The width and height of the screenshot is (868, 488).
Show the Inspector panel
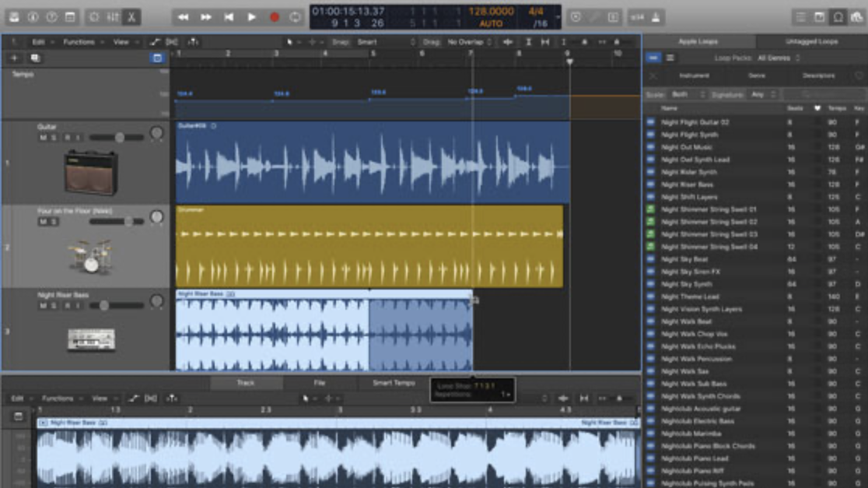click(x=33, y=17)
